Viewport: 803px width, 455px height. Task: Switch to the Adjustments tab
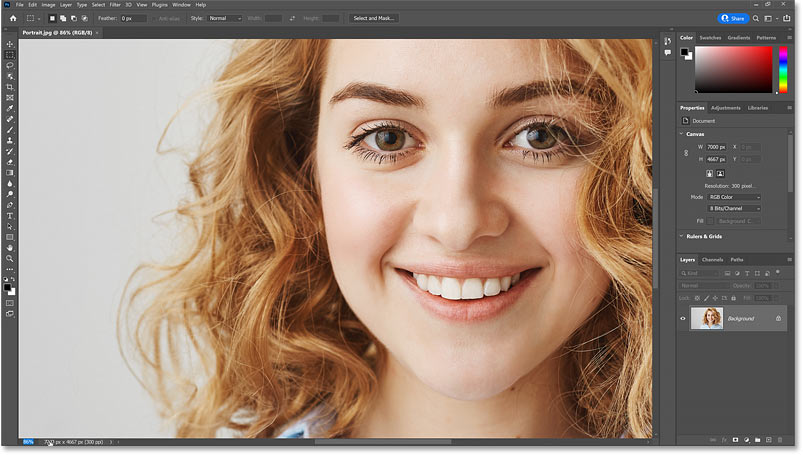pos(726,108)
